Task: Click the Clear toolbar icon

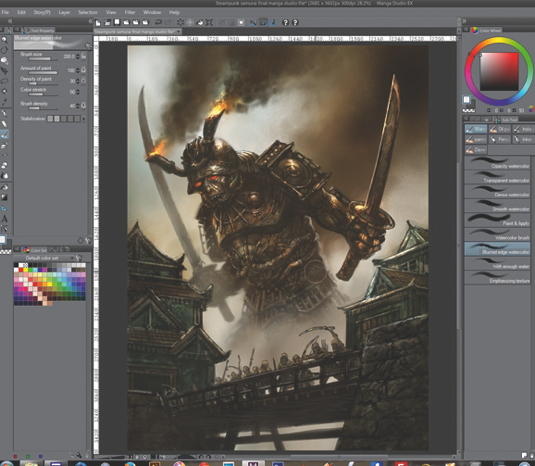Action: click(x=180, y=23)
